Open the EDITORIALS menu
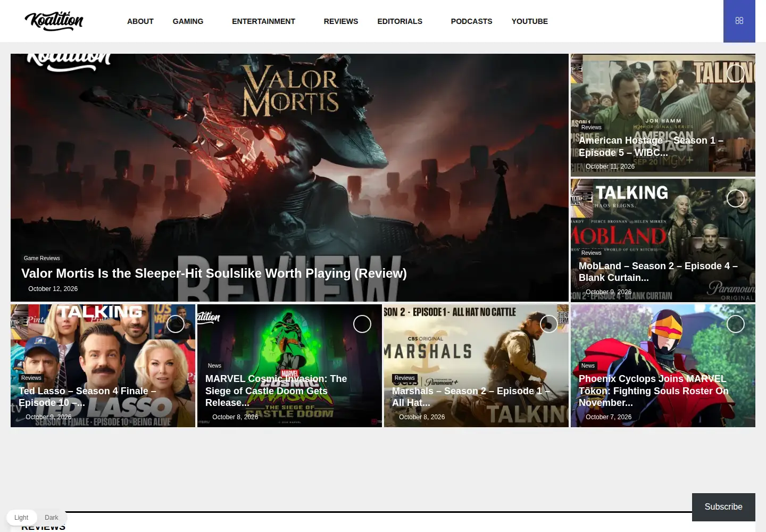The height and width of the screenshot is (532, 766). (x=400, y=21)
